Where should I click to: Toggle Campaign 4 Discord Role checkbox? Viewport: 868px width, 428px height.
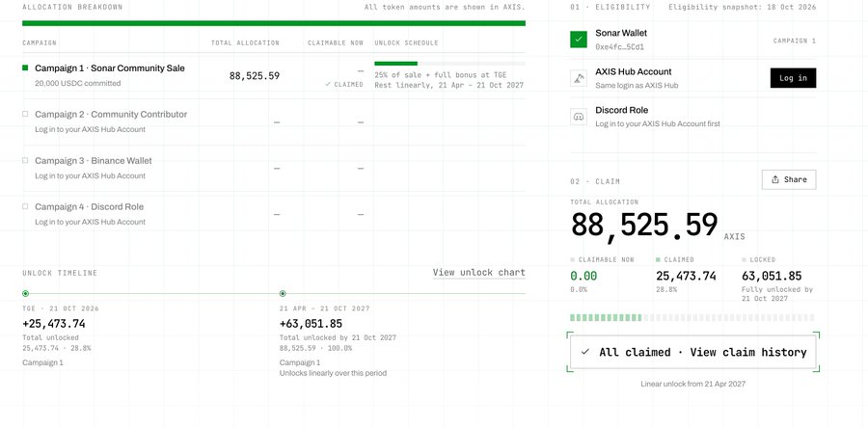click(x=25, y=206)
